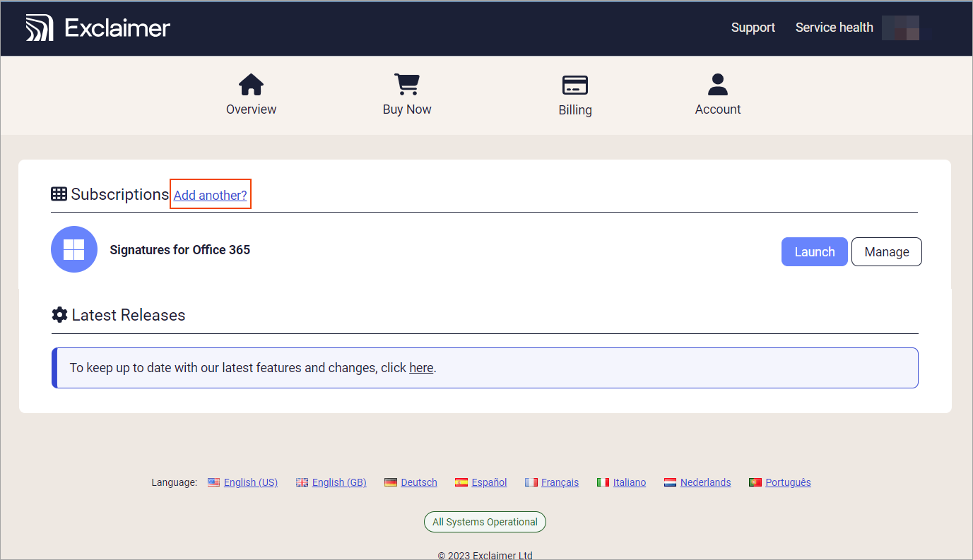This screenshot has height=560, width=973.
Task: Open the Service health page
Action: coord(834,27)
